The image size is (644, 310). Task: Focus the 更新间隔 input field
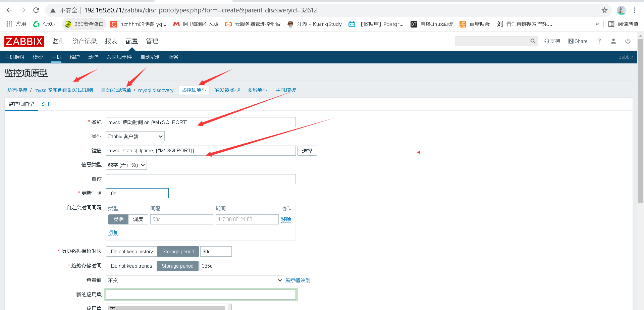[x=137, y=193]
